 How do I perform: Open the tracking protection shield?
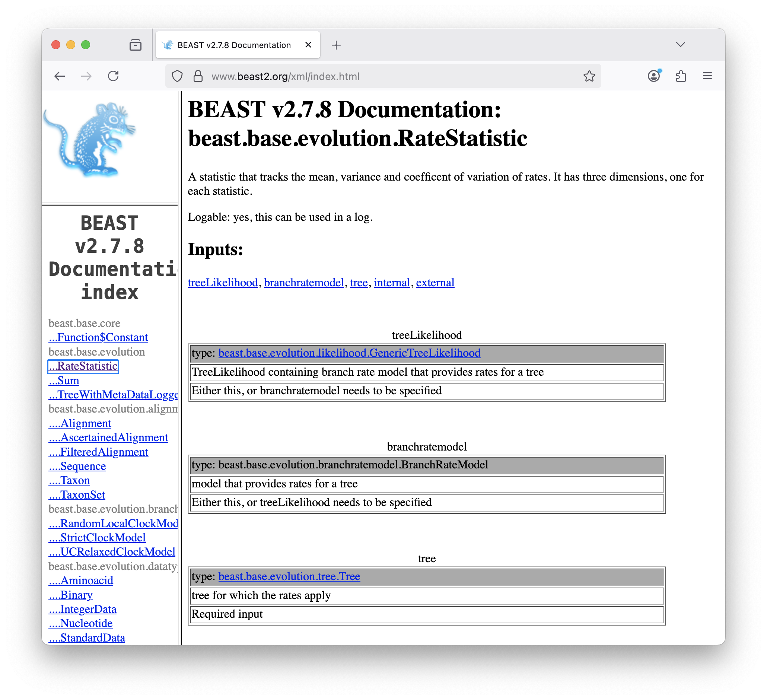(x=177, y=76)
